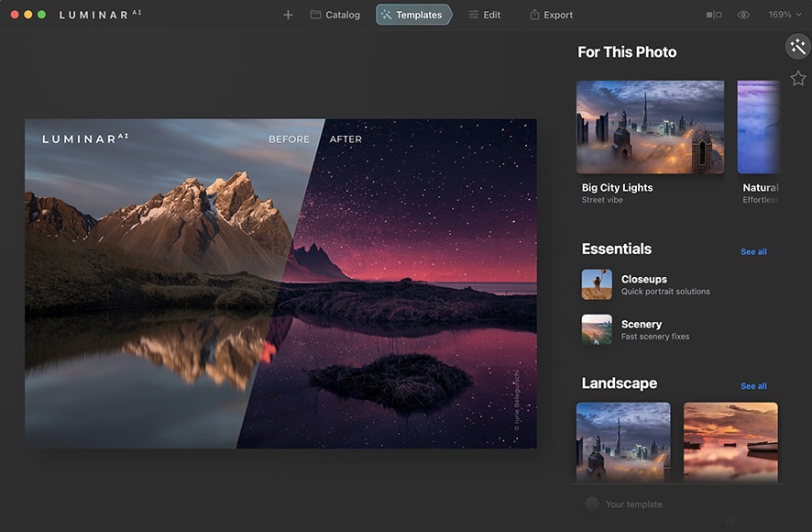Choose the sunset boats thumbnail under Landscape
812x532 pixels.
pos(730,442)
